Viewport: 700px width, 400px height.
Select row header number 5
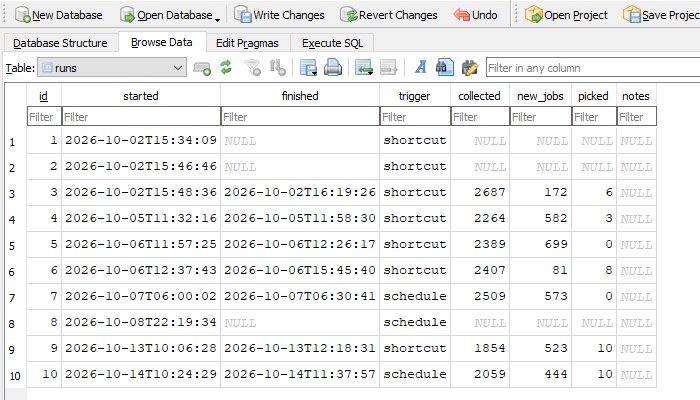(x=15, y=245)
